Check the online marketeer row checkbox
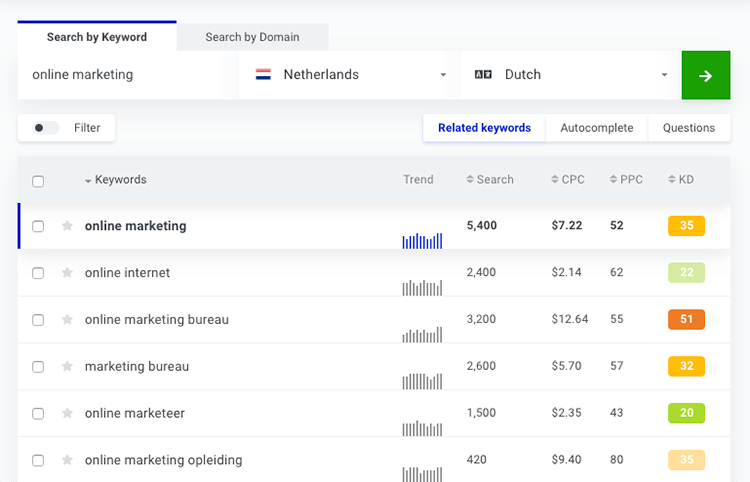Image resolution: width=750 pixels, height=482 pixels. point(38,414)
